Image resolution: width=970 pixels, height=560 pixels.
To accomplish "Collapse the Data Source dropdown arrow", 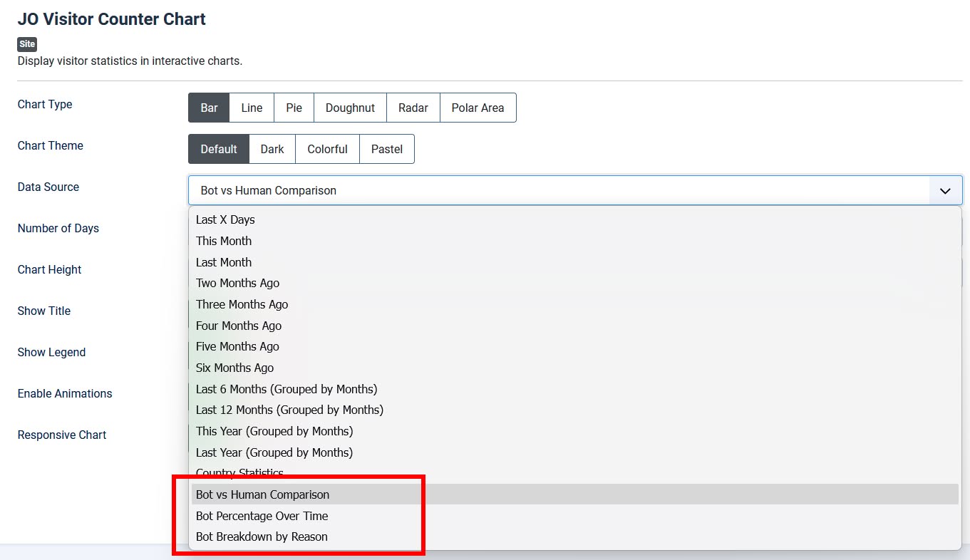I will 946,190.
